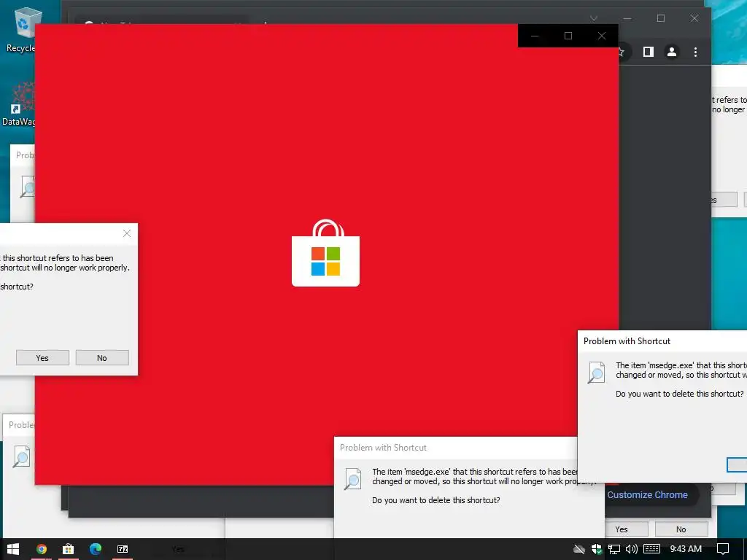The image size is (747, 560).
Task: Open Microsoft Store from the taskbar
Action: click(68, 549)
